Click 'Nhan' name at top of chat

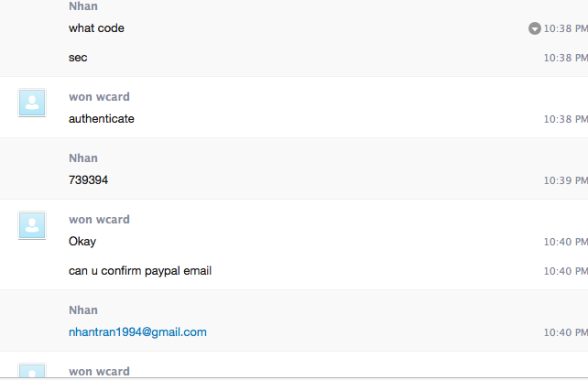[x=83, y=6]
